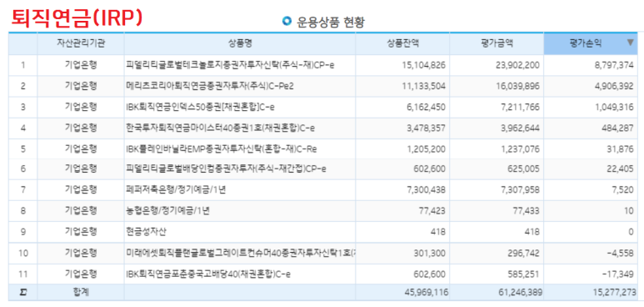Click the 평가손익 sort arrow icon
Viewport: 644px width, 307px height.
[x=630, y=43]
